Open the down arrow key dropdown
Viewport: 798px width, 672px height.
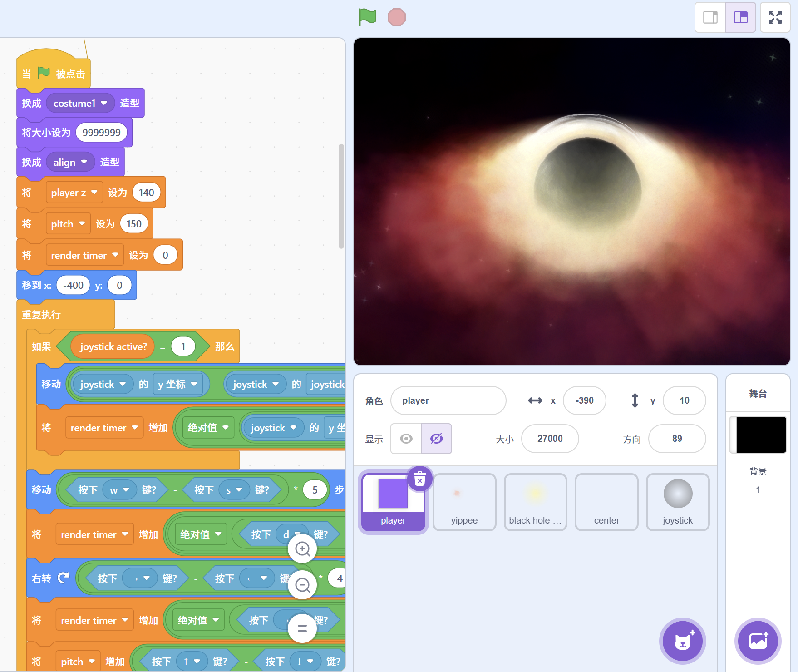[305, 662]
